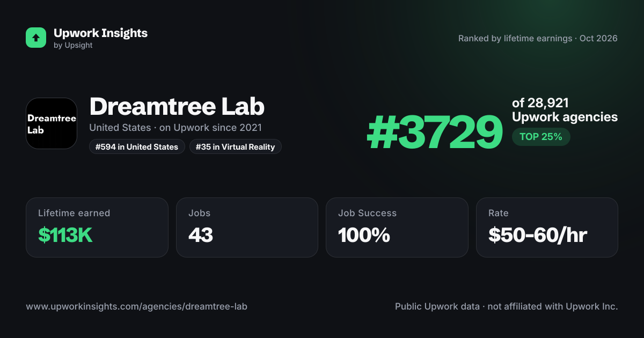Click the "TOP 25%" badge
The width and height of the screenshot is (644, 338).
click(541, 137)
